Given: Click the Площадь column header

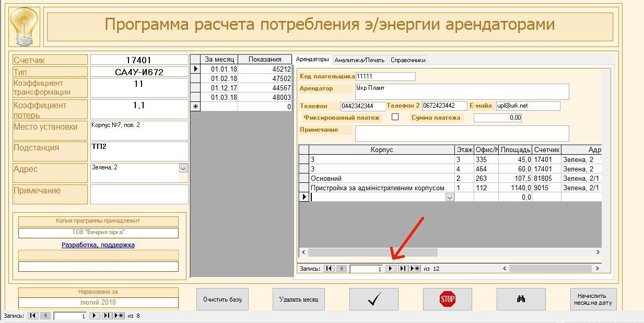Looking at the screenshot, I should pyautogui.click(x=516, y=149).
